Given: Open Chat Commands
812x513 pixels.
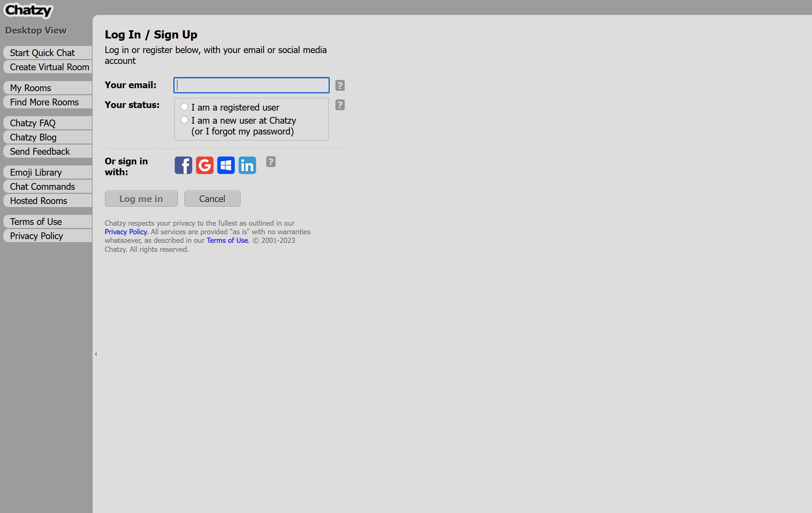Looking at the screenshot, I should click(48, 186).
